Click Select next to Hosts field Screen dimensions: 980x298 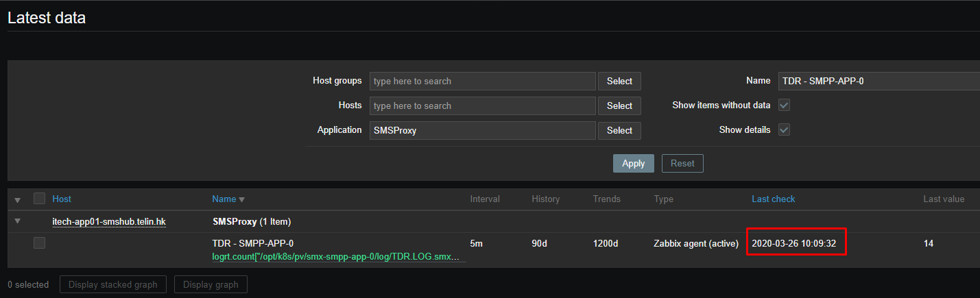pos(619,105)
